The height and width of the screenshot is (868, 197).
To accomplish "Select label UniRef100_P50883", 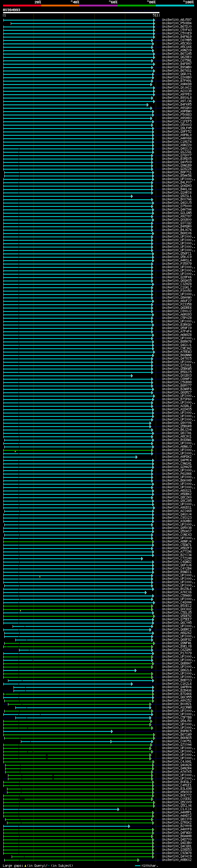I will (x=177, y=115).
